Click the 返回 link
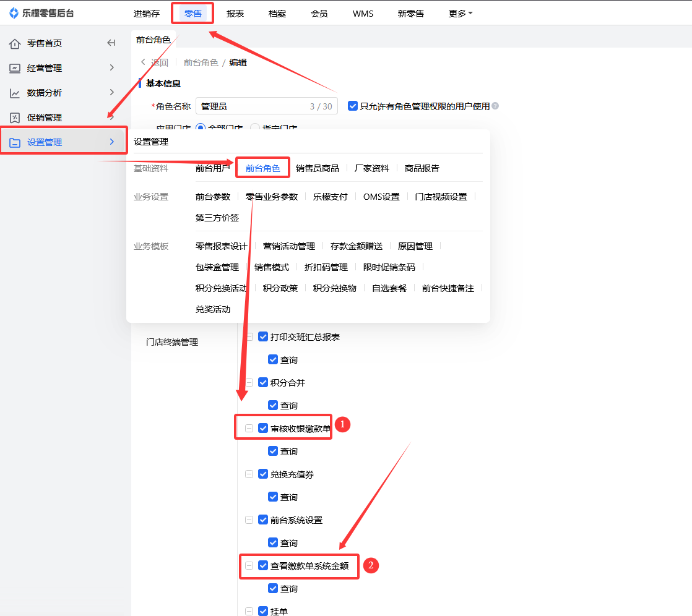692x616 pixels. click(159, 62)
